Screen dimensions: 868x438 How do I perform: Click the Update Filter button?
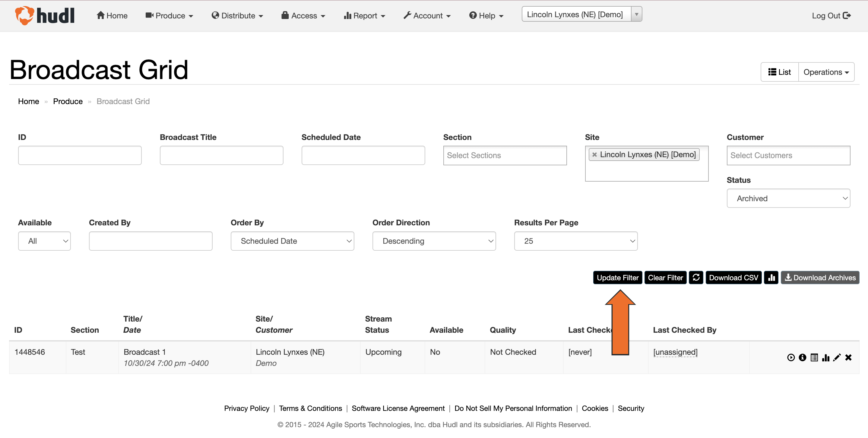coord(618,278)
